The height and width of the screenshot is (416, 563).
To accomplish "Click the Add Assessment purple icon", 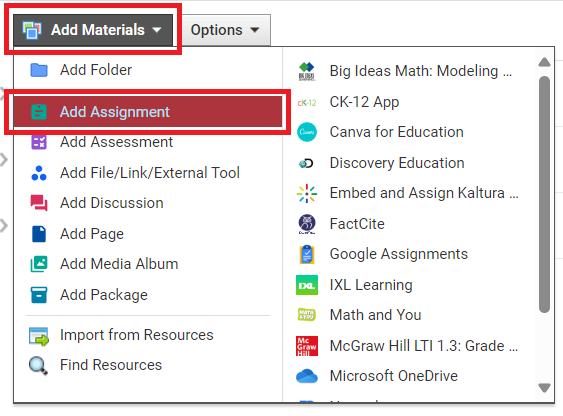I will click(39, 142).
